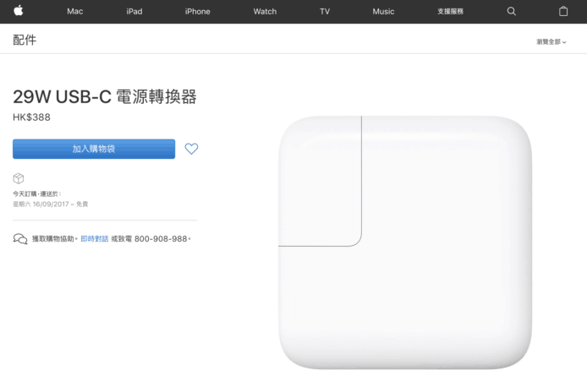
Task: Open the shopping bag icon
Action: pos(563,11)
